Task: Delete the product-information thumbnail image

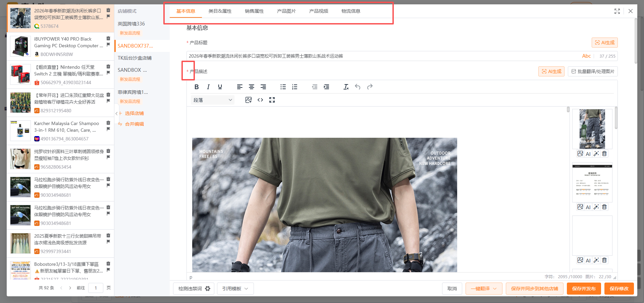Action: click(604, 207)
